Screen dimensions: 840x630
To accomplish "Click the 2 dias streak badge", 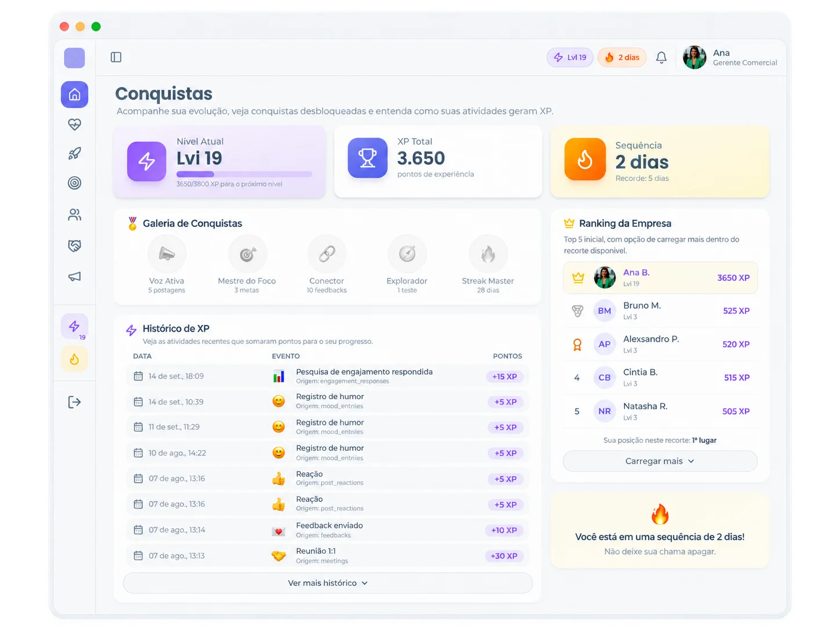I will click(x=622, y=57).
